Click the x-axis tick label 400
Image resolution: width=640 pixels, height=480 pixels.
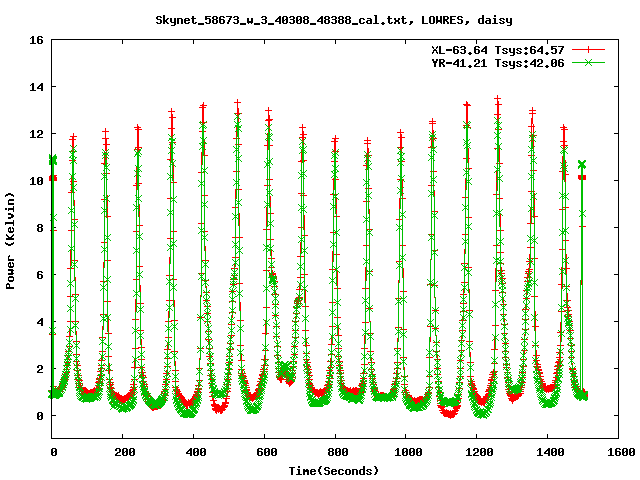(196, 452)
